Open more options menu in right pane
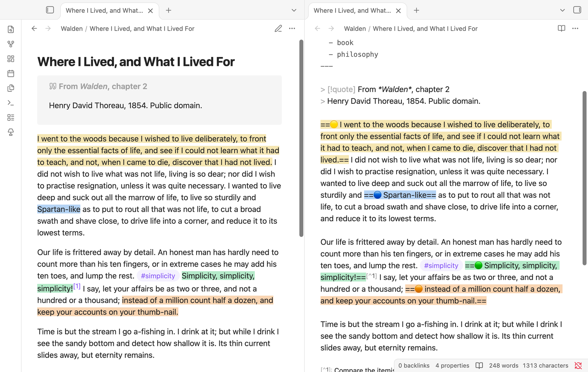The width and height of the screenshot is (588, 372). point(575,29)
